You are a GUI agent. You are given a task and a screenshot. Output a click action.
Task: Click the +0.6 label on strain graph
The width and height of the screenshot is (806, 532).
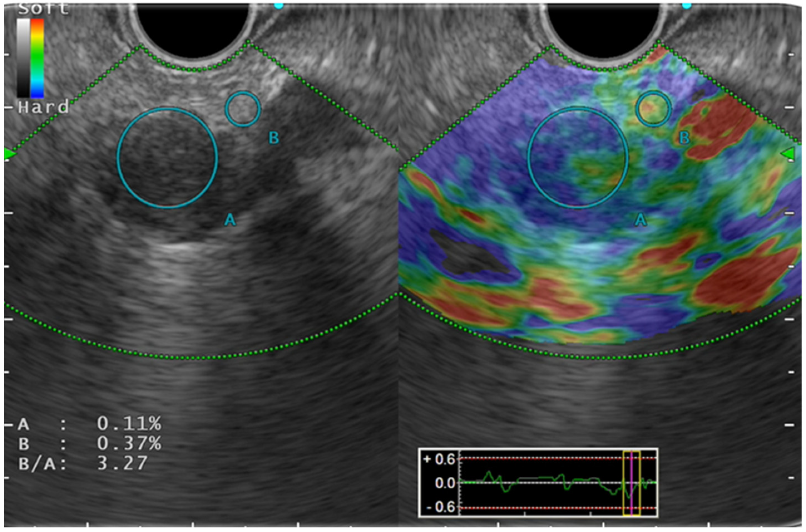coord(439,459)
